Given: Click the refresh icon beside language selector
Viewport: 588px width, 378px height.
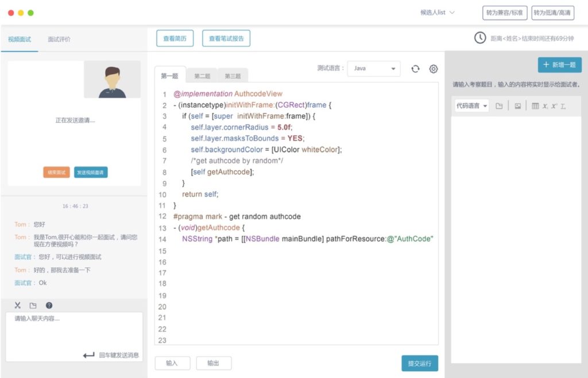Looking at the screenshot, I should point(415,69).
